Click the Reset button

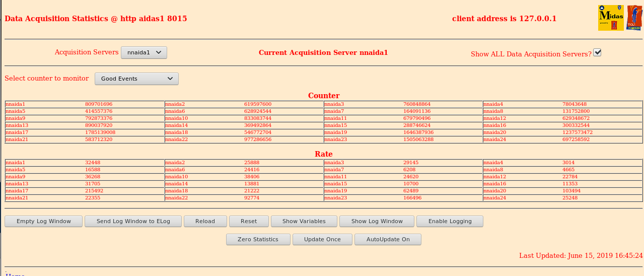pos(249,221)
